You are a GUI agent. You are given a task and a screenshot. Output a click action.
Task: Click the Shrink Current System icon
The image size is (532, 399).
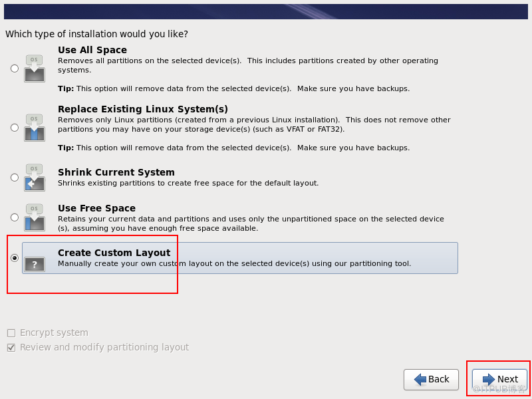tap(35, 178)
